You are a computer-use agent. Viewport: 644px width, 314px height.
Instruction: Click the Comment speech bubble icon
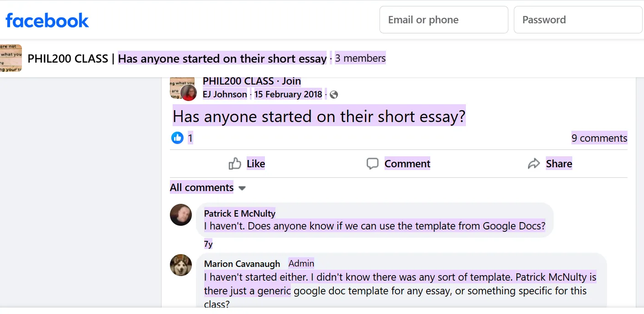pos(373,164)
